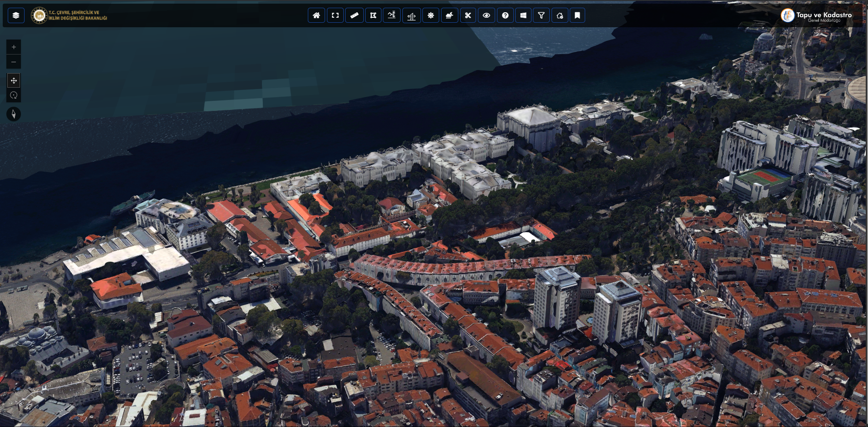Enter fullscreen mode

(335, 15)
